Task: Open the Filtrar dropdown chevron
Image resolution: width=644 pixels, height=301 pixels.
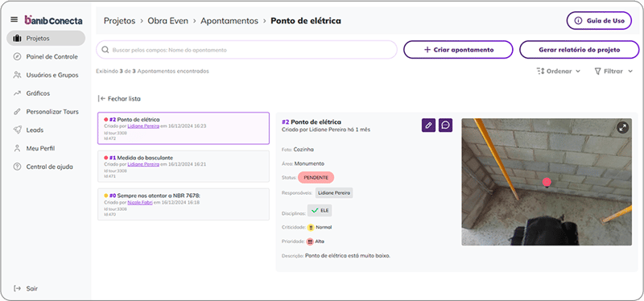Action: pos(630,72)
